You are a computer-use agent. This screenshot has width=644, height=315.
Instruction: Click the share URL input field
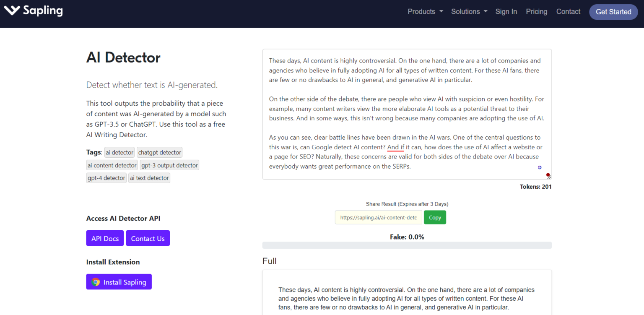378,217
